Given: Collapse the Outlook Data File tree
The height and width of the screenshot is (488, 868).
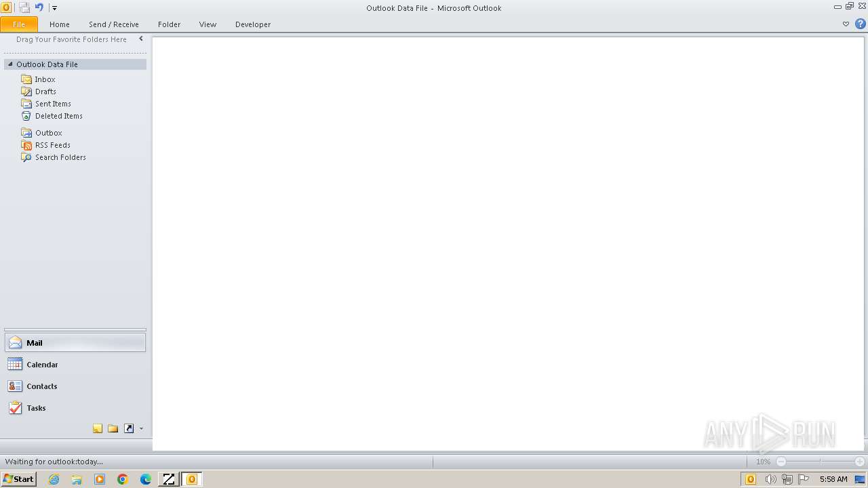Looking at the screenshot, I should (x=10, y=64).
